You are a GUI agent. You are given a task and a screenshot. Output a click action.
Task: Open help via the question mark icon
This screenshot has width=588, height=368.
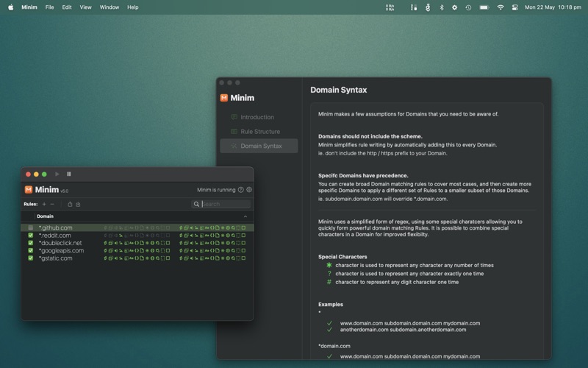(x=241, y=190)
